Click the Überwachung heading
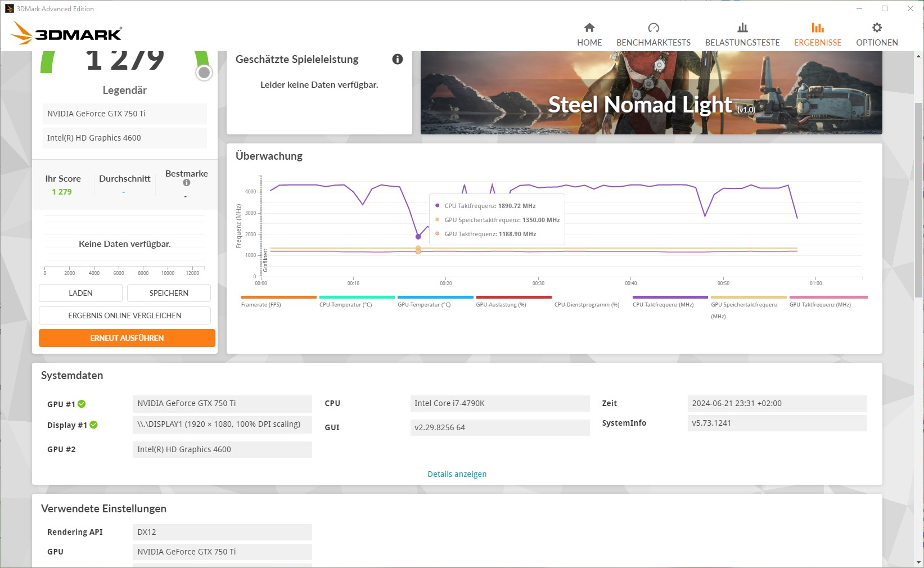This screenshot has width=924, height=568. [269, 156]
